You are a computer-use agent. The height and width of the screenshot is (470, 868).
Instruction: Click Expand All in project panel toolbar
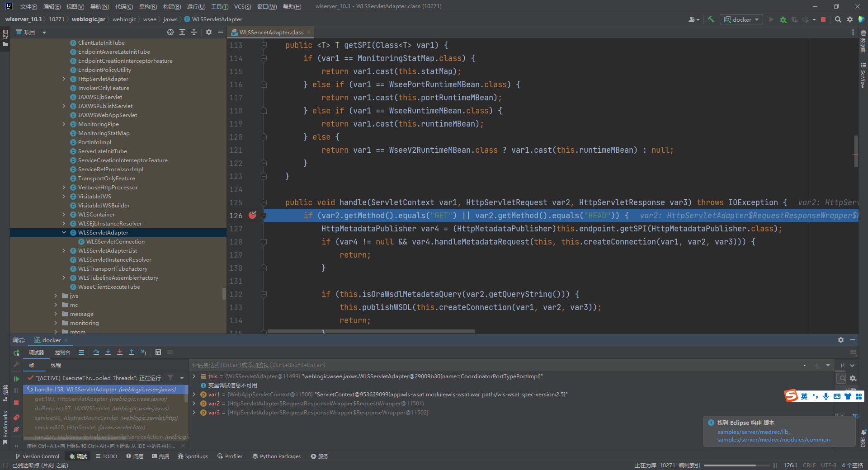point(182,32)
